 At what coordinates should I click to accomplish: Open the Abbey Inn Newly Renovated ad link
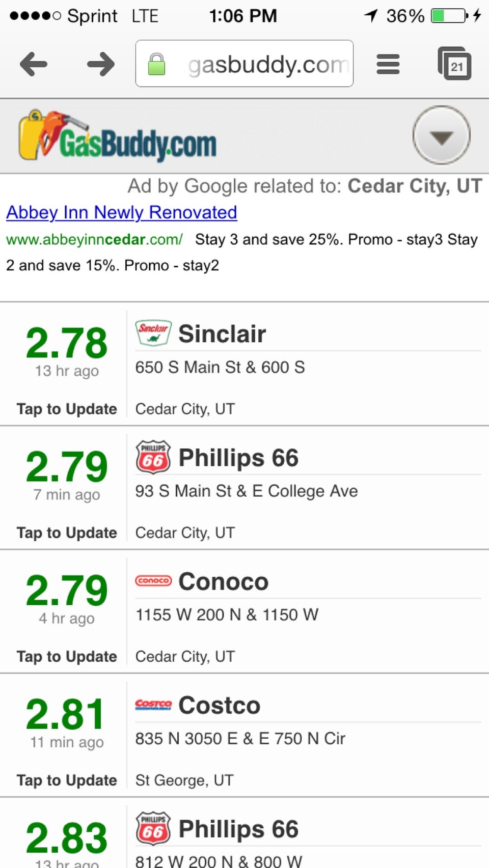122,212
